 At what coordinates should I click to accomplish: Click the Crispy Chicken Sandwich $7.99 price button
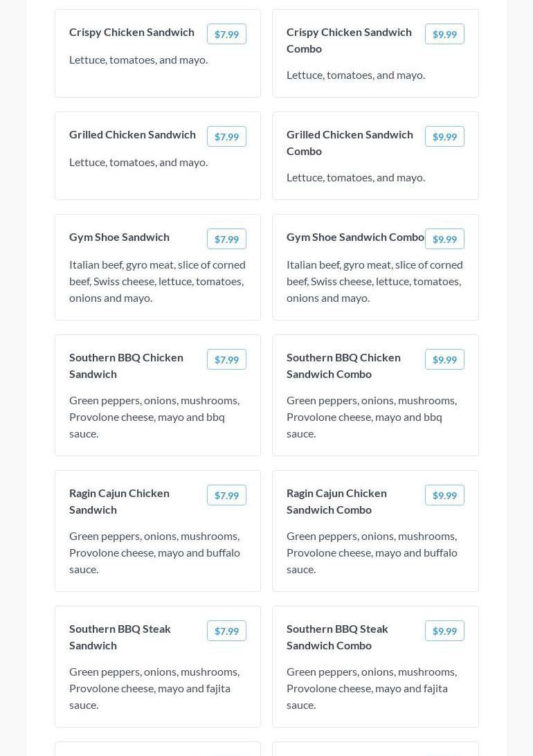(x=226, y=34)
